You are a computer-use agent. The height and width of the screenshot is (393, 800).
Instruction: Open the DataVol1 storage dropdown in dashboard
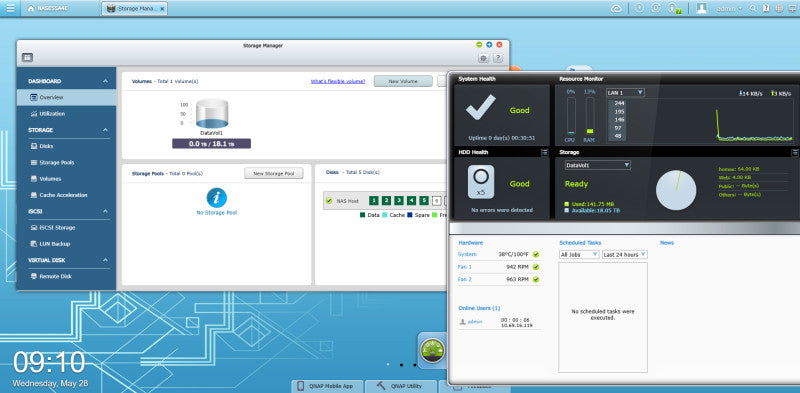(597, 165)
